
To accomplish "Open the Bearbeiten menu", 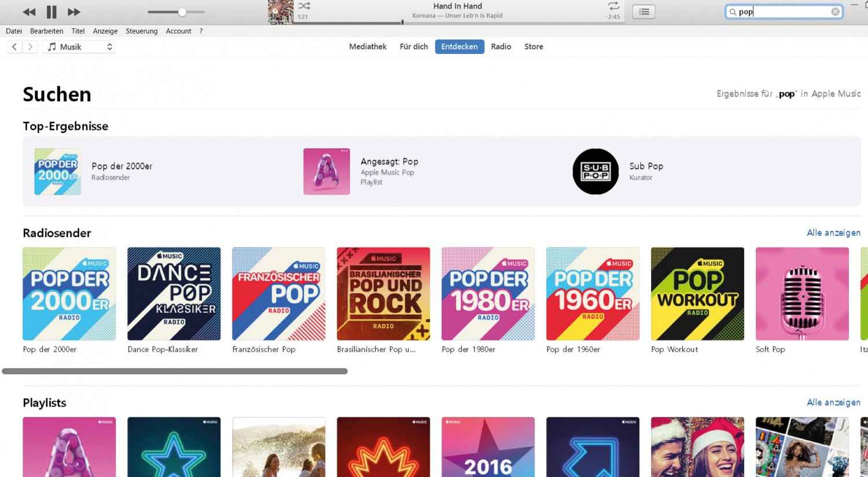I will [46, 31].
